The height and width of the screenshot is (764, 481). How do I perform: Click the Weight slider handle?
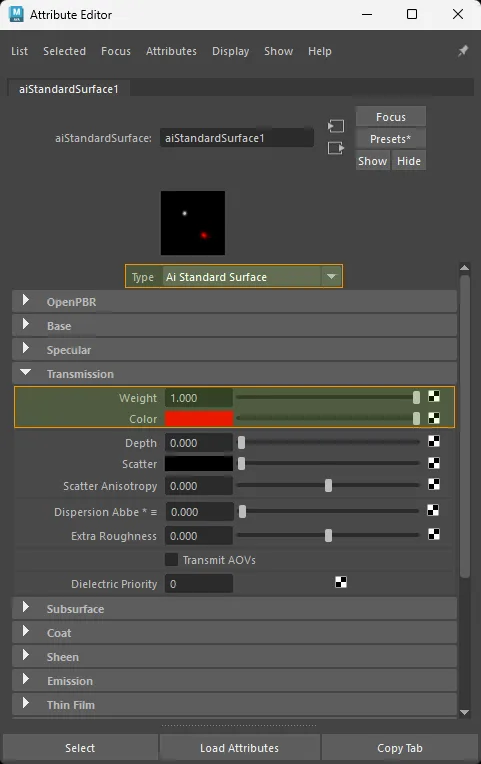[416, 397]
